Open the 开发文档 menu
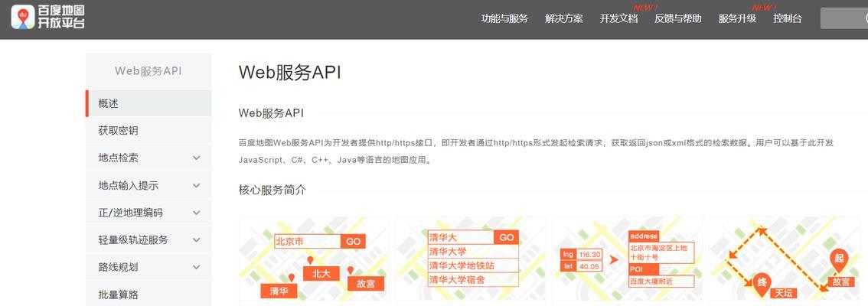 [618, 18]
